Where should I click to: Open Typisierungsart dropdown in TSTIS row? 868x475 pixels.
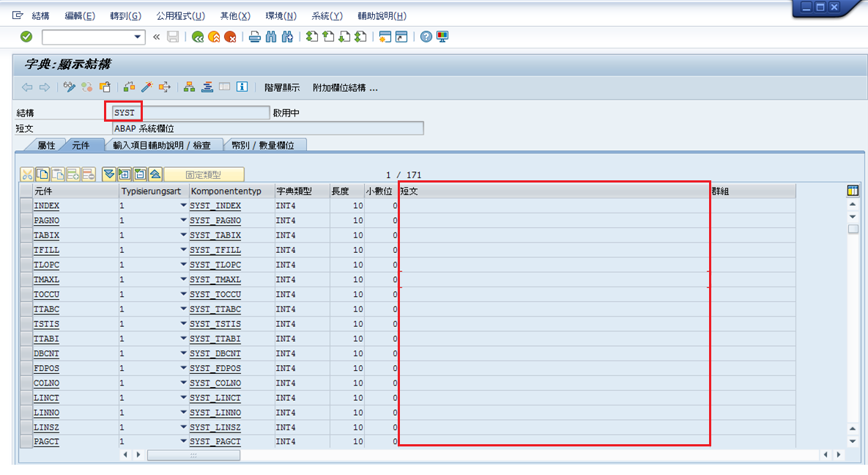coord(183,323)
